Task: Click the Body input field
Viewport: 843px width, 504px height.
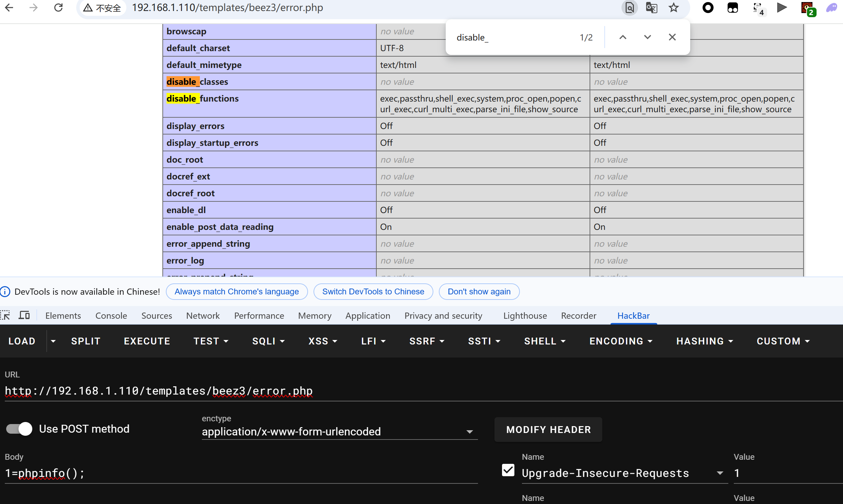Action: point(240,473)
